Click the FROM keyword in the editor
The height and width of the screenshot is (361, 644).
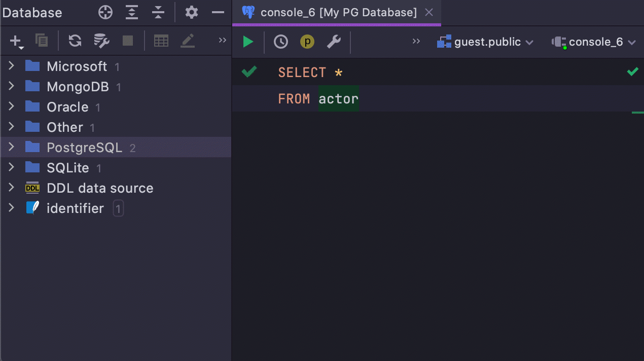click(x=294, y=98)
